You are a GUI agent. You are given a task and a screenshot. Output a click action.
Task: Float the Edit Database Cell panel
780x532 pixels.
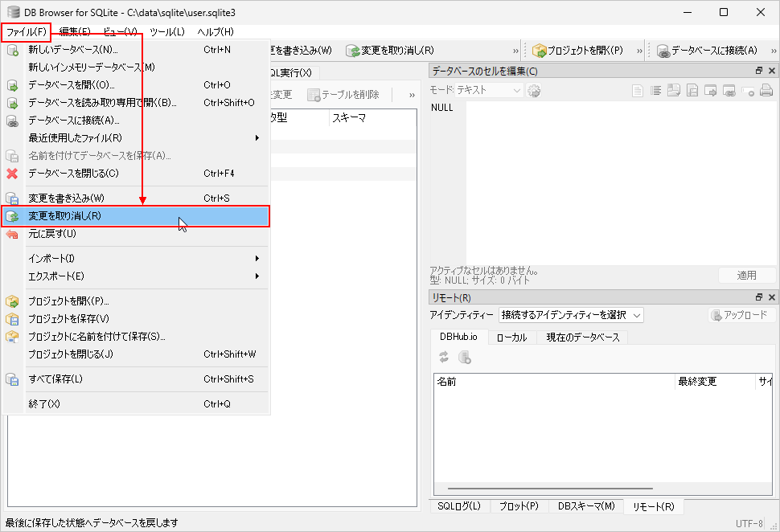[x=758, y=72]
